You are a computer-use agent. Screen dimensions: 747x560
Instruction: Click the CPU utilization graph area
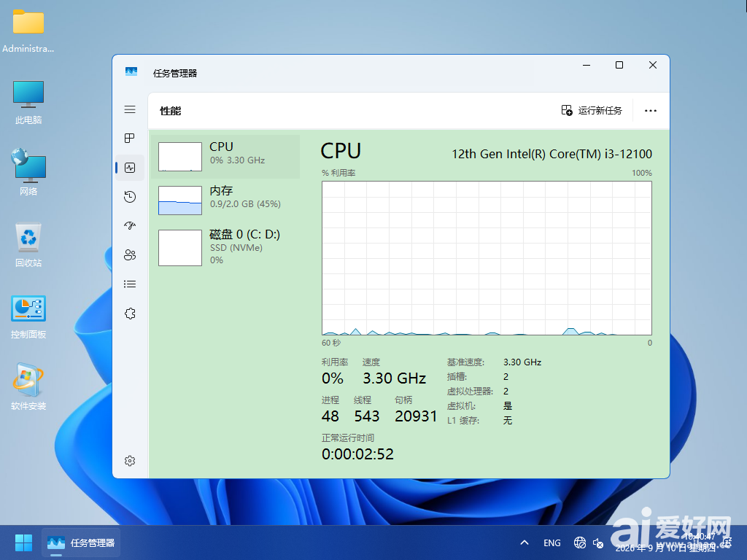point(487,258)
